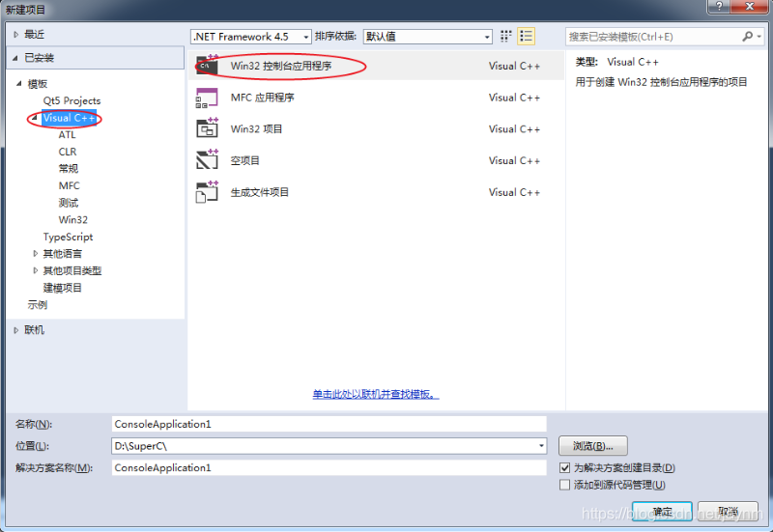Select TypeScript in template tree
Screen dimensions: 773x532
[68, 237]
